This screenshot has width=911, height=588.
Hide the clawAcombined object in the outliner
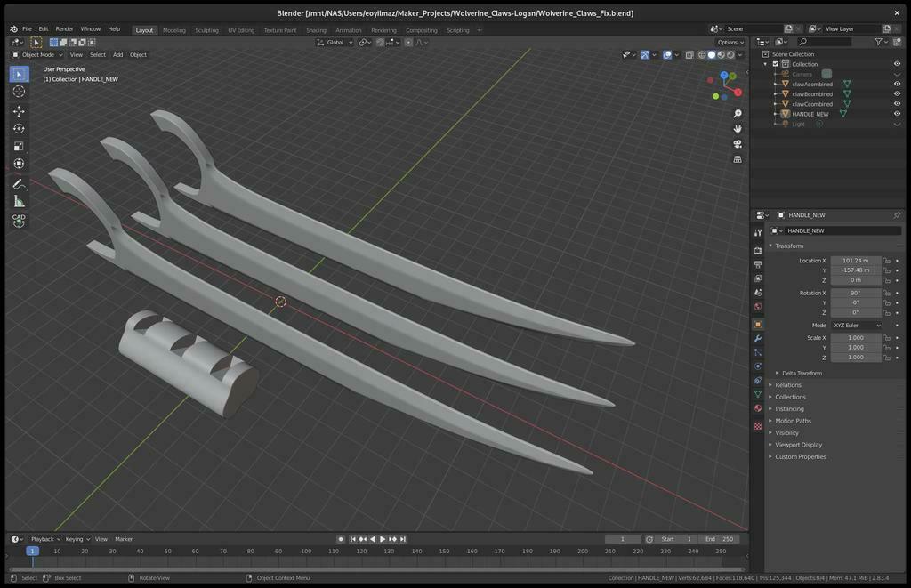tap(897, 84)
